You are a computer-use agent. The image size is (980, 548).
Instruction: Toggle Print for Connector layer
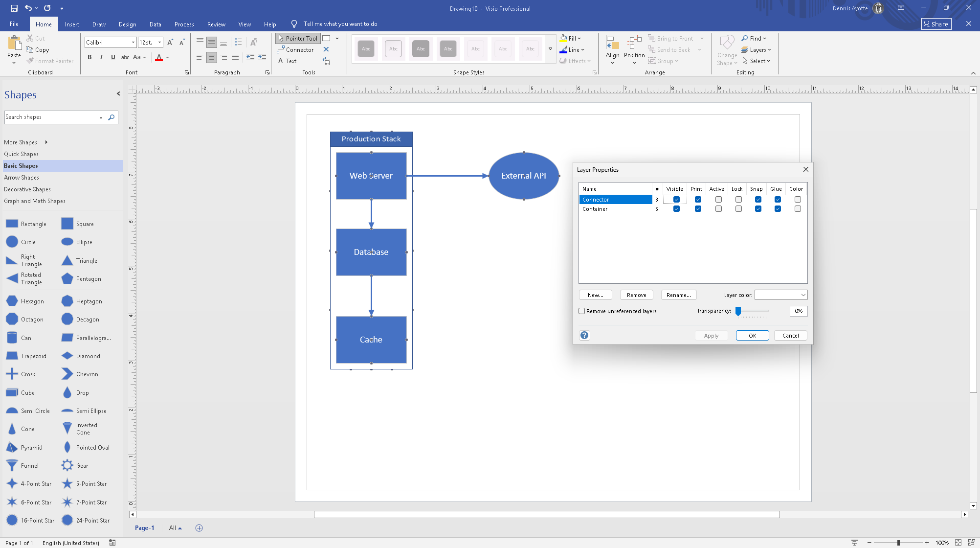click(698, 199)
